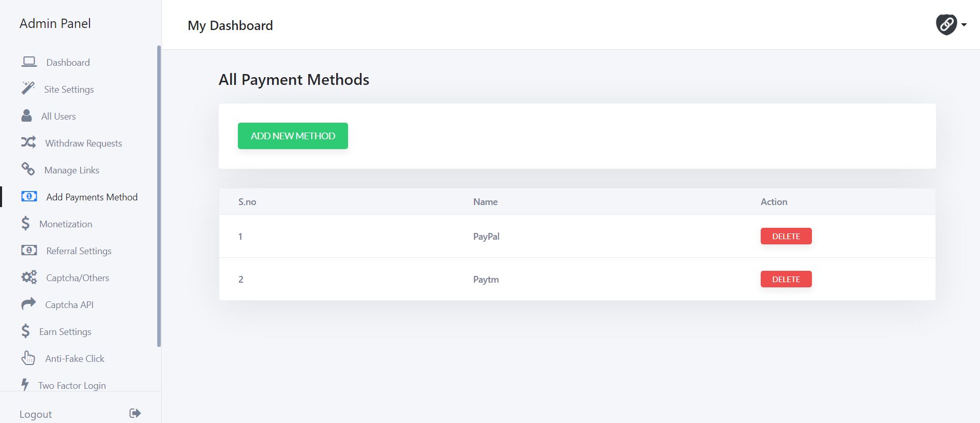Viewport: 980px width, 423px height.
Task: Delete the Paytm payment method
Action: click(786, 279)
